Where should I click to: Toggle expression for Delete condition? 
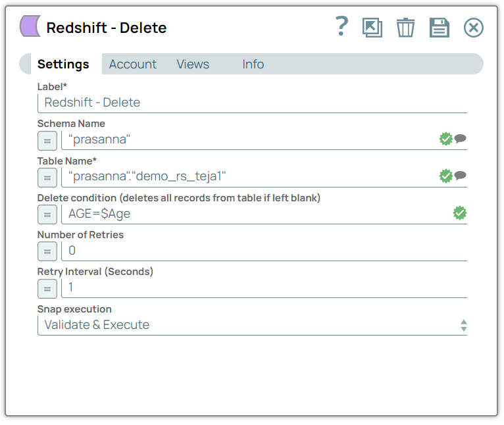47,214
